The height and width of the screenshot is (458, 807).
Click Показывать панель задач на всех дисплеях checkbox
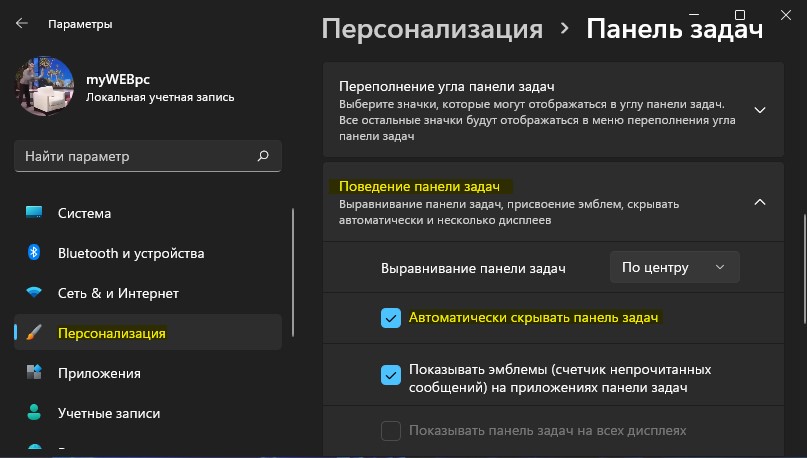pos(391,431)
